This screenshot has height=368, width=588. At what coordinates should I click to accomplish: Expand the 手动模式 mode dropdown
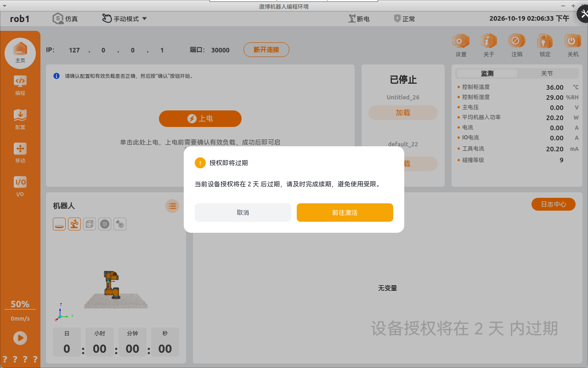(124, 19)
